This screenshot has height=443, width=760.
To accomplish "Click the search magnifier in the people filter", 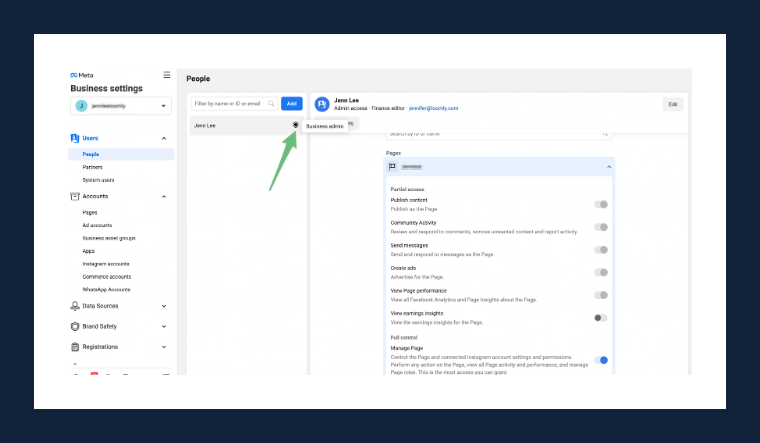I will (271, 103).
